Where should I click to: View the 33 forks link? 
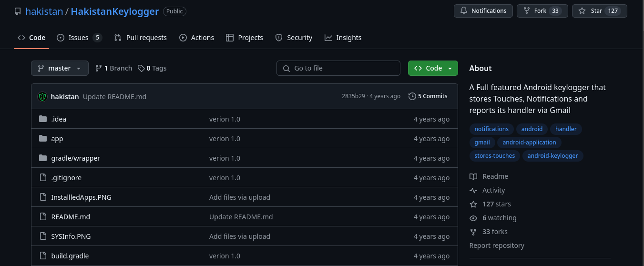[495, 232]
